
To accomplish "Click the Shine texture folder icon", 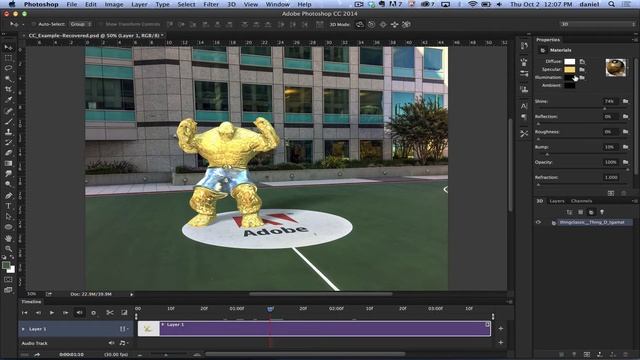I will (625, 101).
